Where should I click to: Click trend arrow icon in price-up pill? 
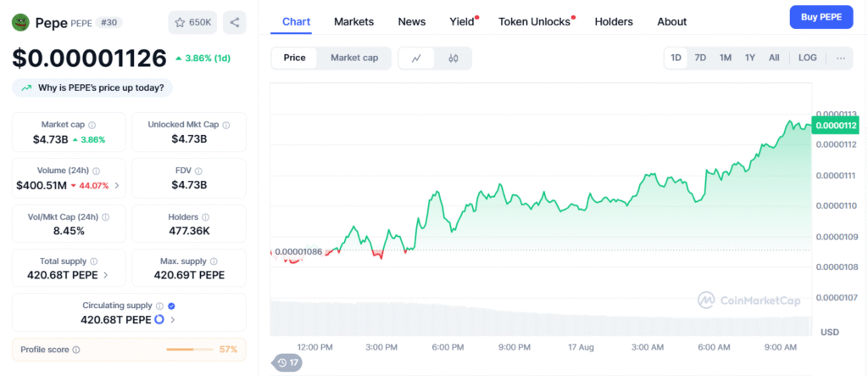[x=26, y=87]
